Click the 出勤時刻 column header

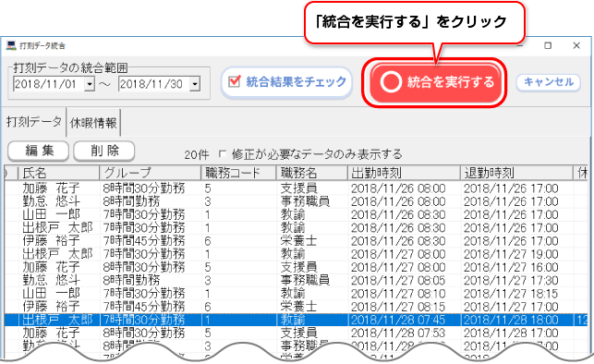tap(404, 173)
